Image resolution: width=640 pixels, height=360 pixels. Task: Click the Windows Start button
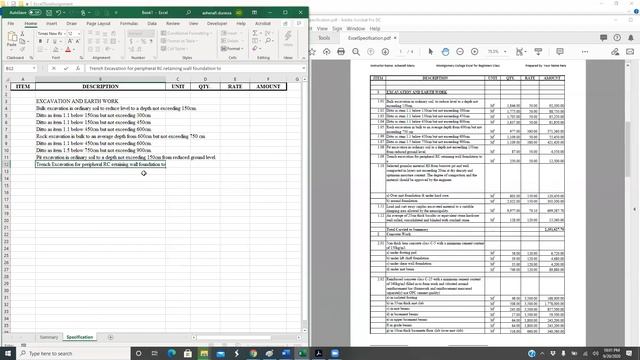click(8, 353)
